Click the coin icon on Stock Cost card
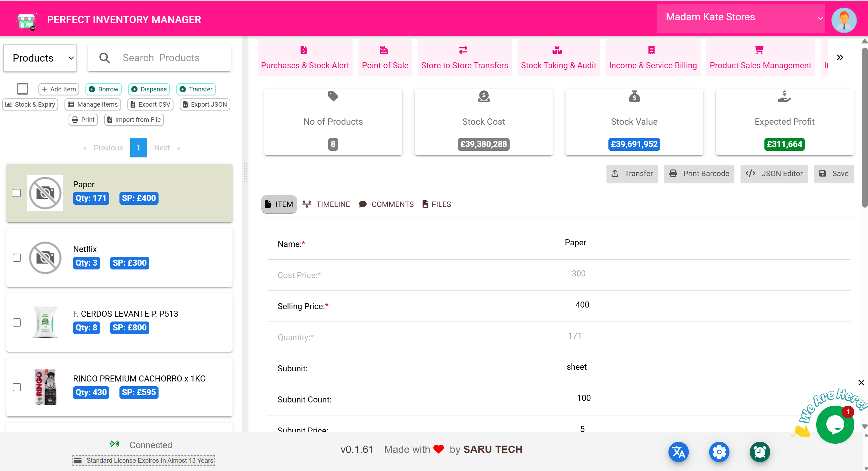Viewport: 868px width, 471px height. click(x=484, y=96)
